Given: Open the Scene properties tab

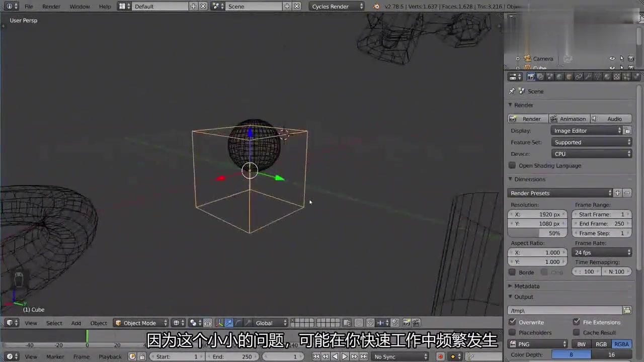Looking at the screenshot, I should [550, 77].
